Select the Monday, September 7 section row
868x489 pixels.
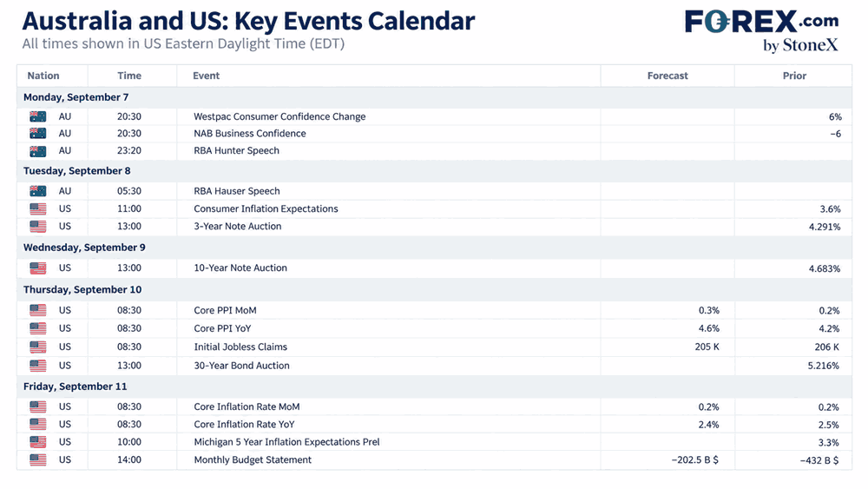[x=435, y=97]
